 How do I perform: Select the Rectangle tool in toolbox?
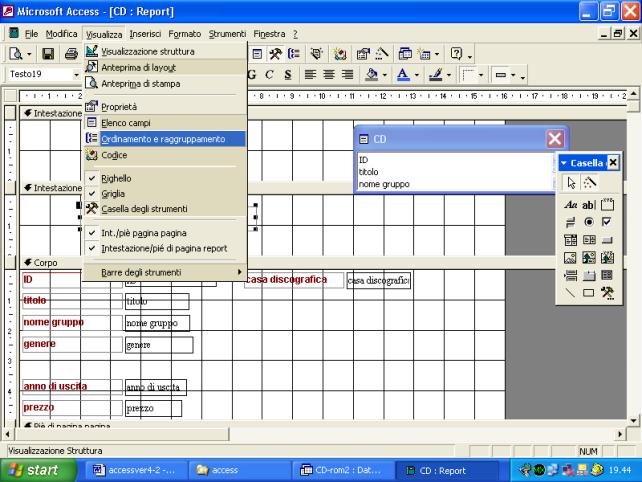tap(588, 292)
